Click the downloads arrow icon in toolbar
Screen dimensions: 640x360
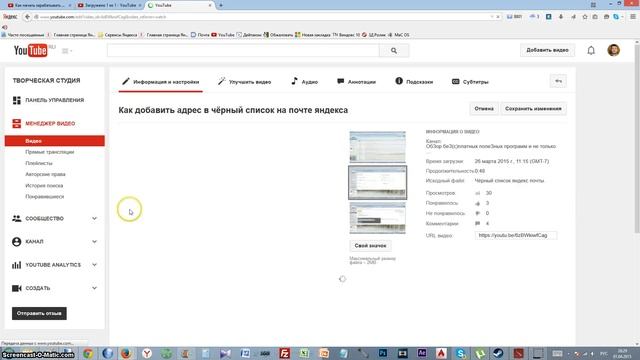[x=561, y=17]
